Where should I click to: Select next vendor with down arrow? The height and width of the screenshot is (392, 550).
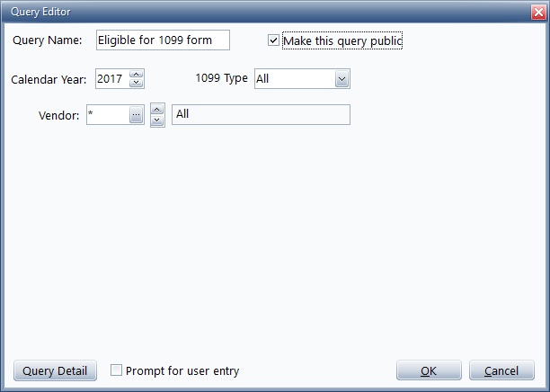[157, 120]
